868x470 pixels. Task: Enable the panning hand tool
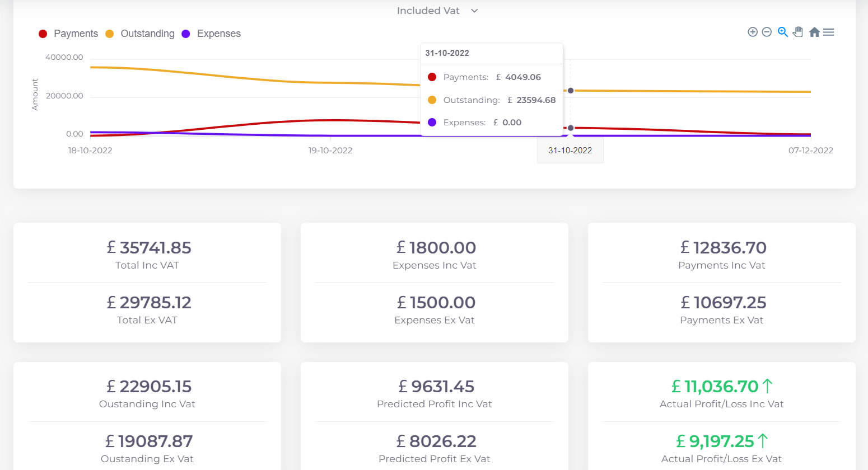797,32
